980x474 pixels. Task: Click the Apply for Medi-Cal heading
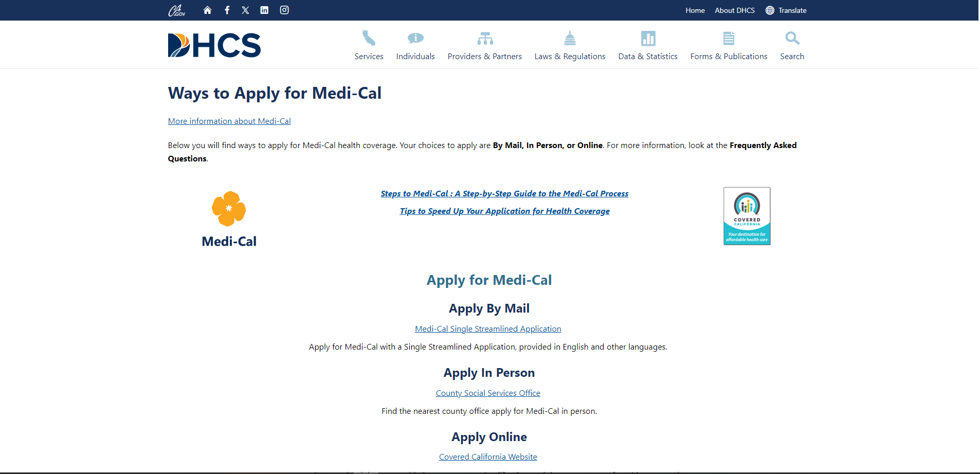(x=489, y=280)
